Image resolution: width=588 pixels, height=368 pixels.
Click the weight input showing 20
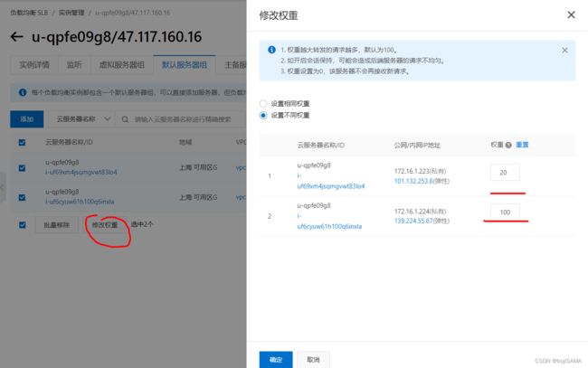click(505, 173)
